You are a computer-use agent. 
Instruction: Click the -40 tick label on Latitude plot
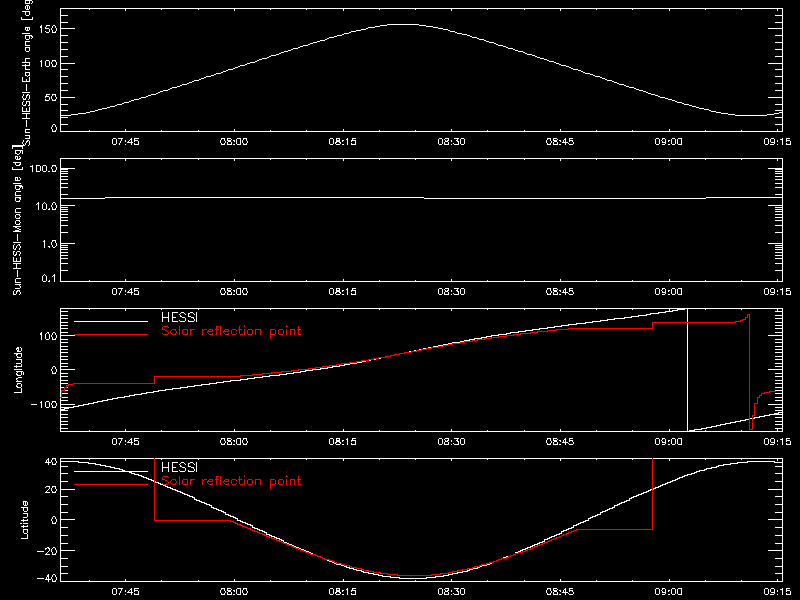[x=47, y=578]
